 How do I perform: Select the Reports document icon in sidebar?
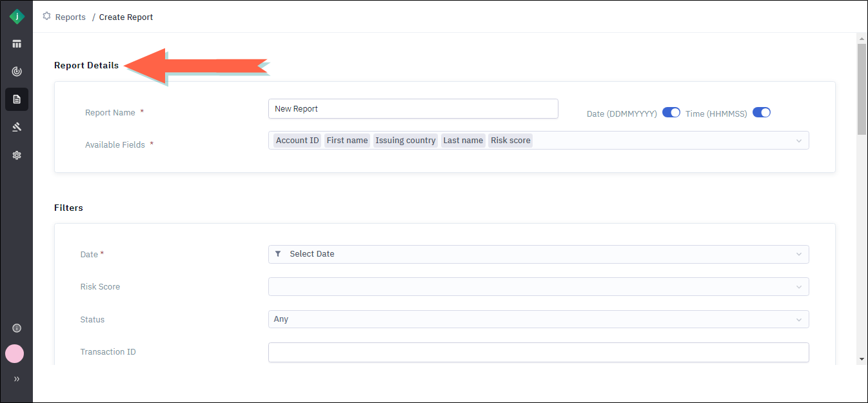point(17,99)
